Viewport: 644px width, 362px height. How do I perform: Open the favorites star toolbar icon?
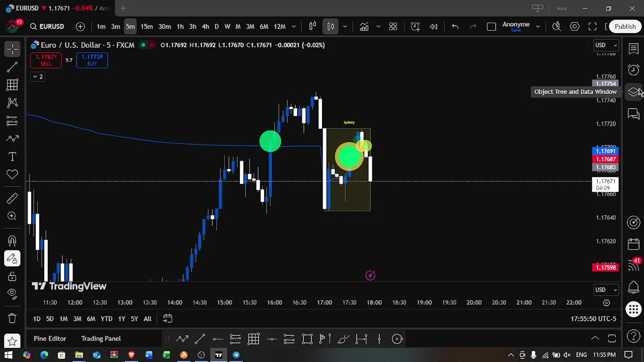[13, 342]
